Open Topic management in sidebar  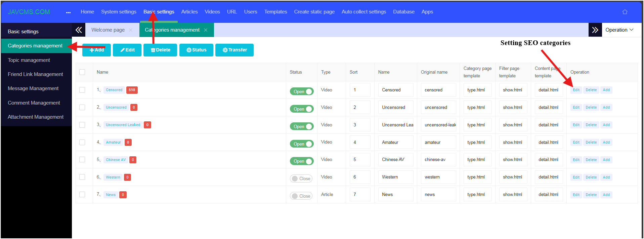29,60
